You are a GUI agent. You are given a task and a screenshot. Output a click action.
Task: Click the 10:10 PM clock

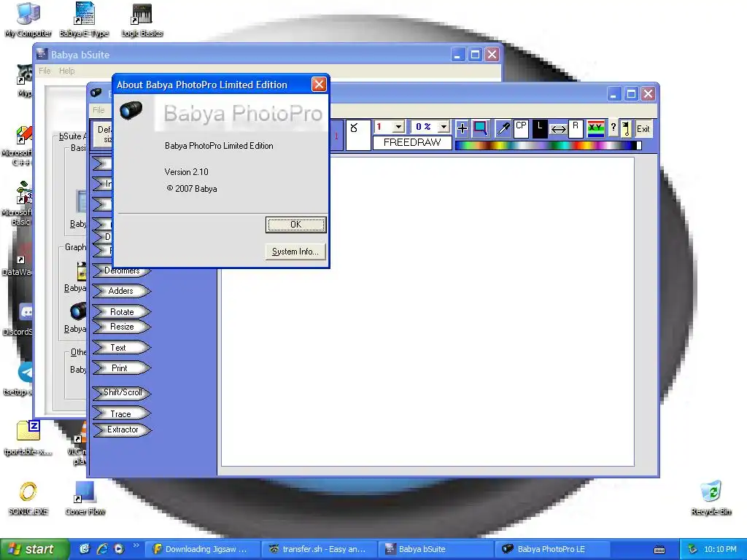720,549
